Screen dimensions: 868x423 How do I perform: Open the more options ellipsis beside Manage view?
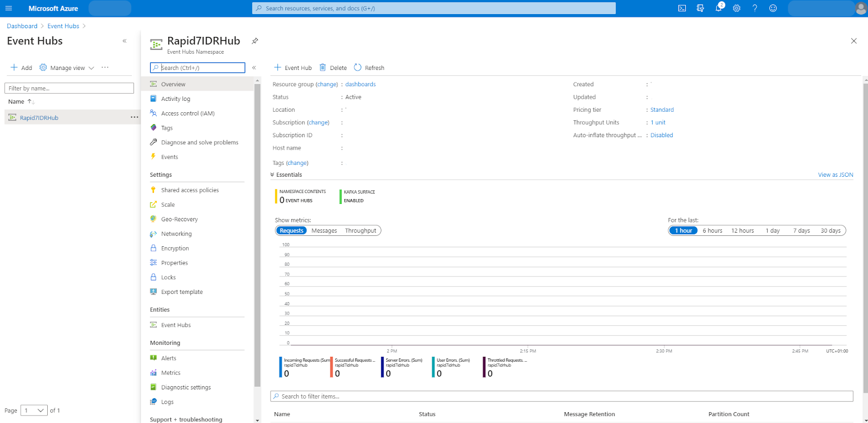[x=105, y=67]
